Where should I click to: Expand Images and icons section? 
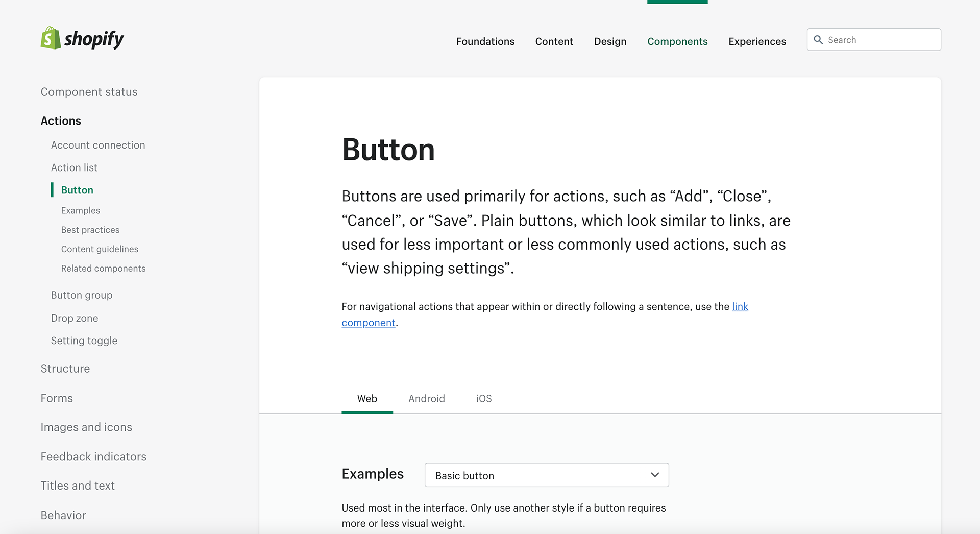(x=86, y=427)
